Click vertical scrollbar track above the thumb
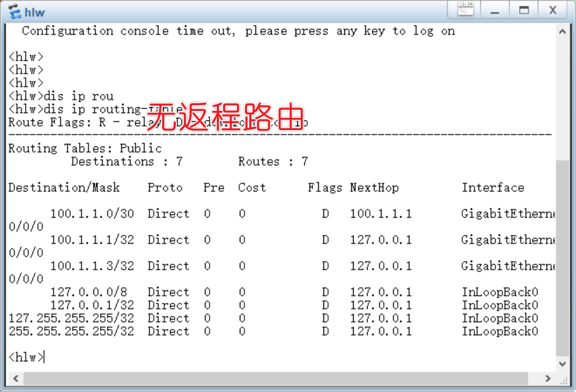The image size is (576, 392). [562, 99]
